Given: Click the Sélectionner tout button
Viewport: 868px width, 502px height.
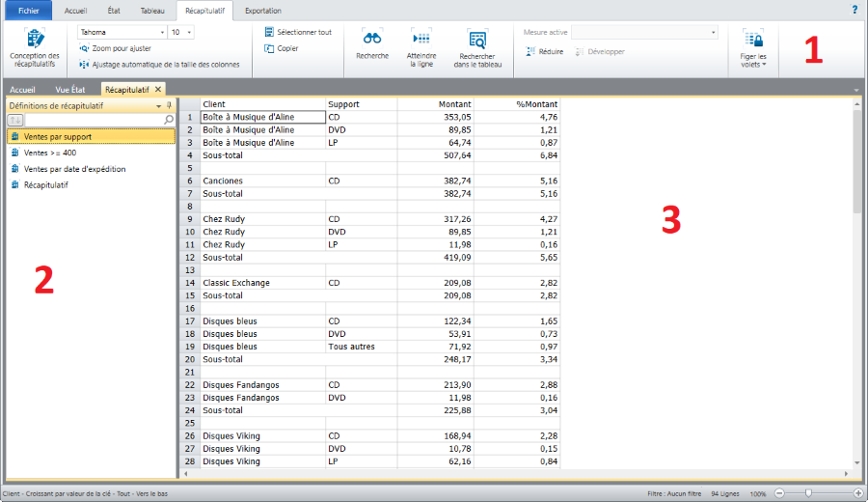Looking at the screenshot, I should coord(298,32).
